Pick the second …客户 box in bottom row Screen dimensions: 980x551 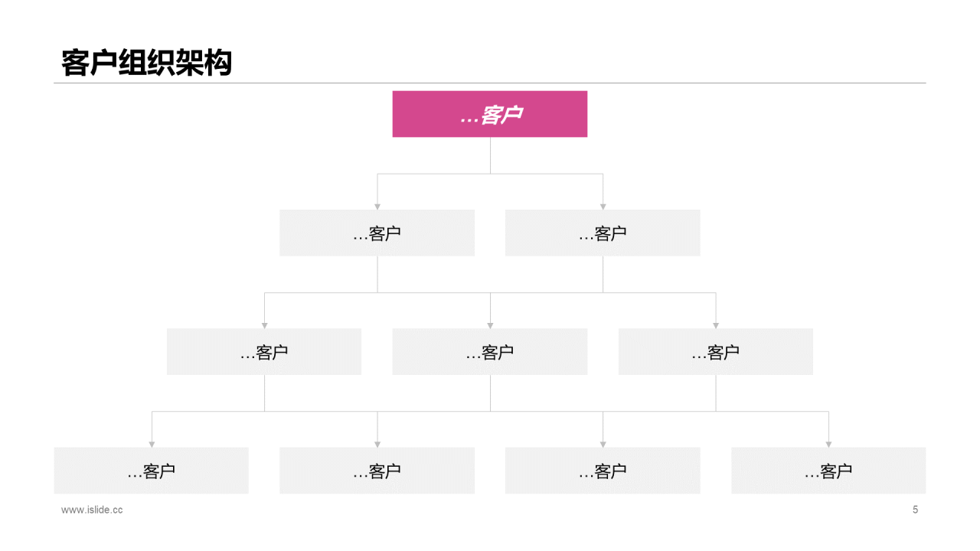[377, 470]
